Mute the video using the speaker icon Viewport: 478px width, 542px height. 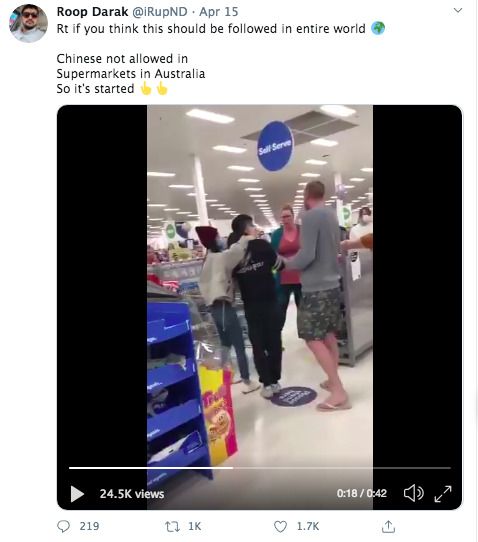pos(413,493)
